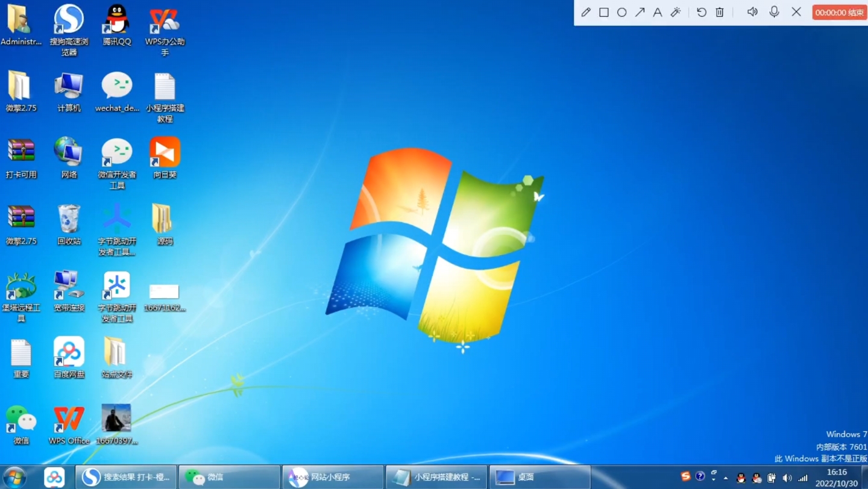Open 搜狗高速浏览器 desktop shortcut

pos(69,31)
